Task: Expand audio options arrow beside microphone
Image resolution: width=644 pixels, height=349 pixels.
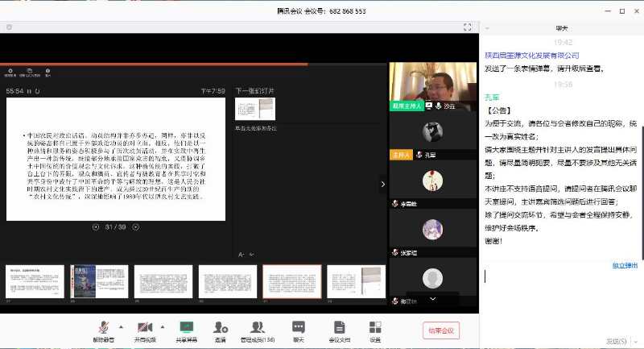Action: (122, 326)
